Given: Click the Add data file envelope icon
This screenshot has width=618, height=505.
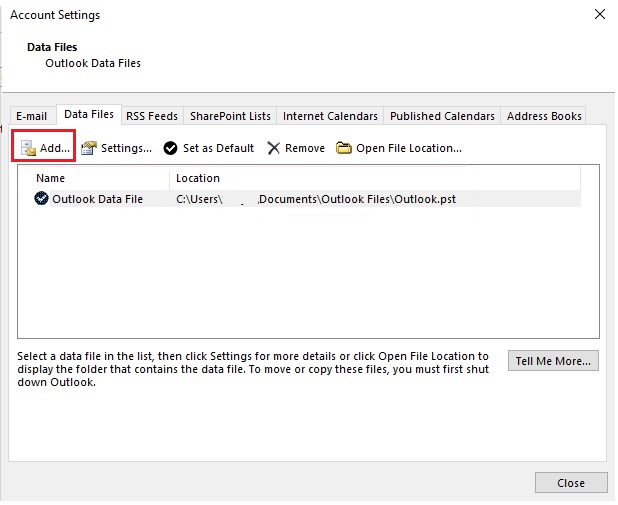Looking at the screenshot, I should pyautogui.click(x=28, y=148).
